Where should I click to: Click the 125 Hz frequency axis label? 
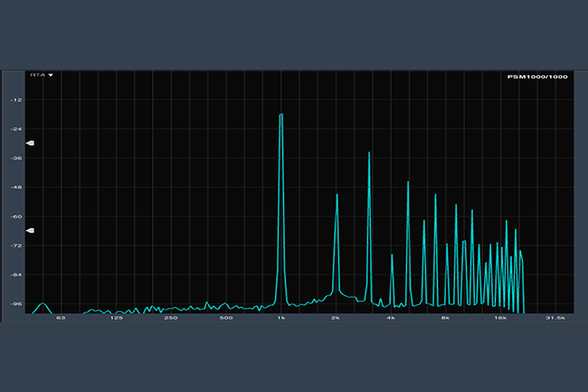click(x=116, y=318)
